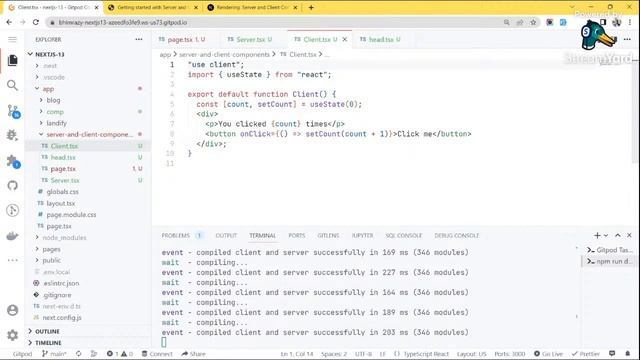Click the Share status bar button
Viewport: 640px width, 360px height.
pos(193,353)
